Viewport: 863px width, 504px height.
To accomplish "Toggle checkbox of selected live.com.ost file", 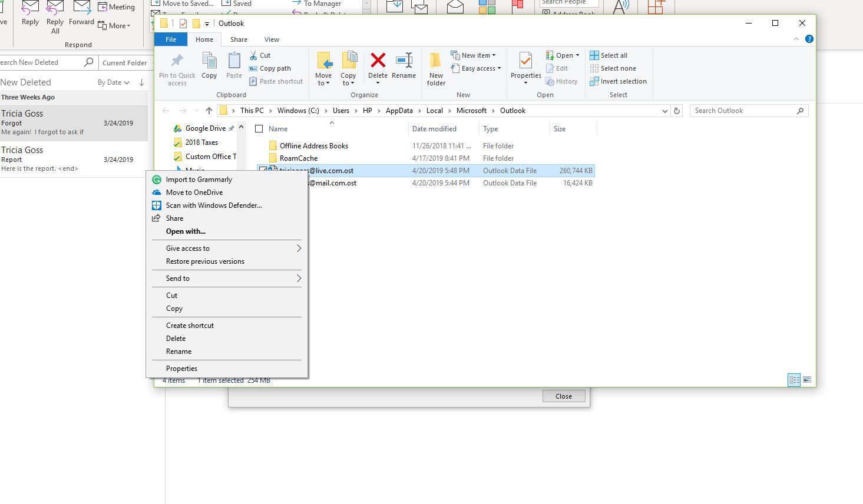I will pyautogui.click(x=262, y=171).
